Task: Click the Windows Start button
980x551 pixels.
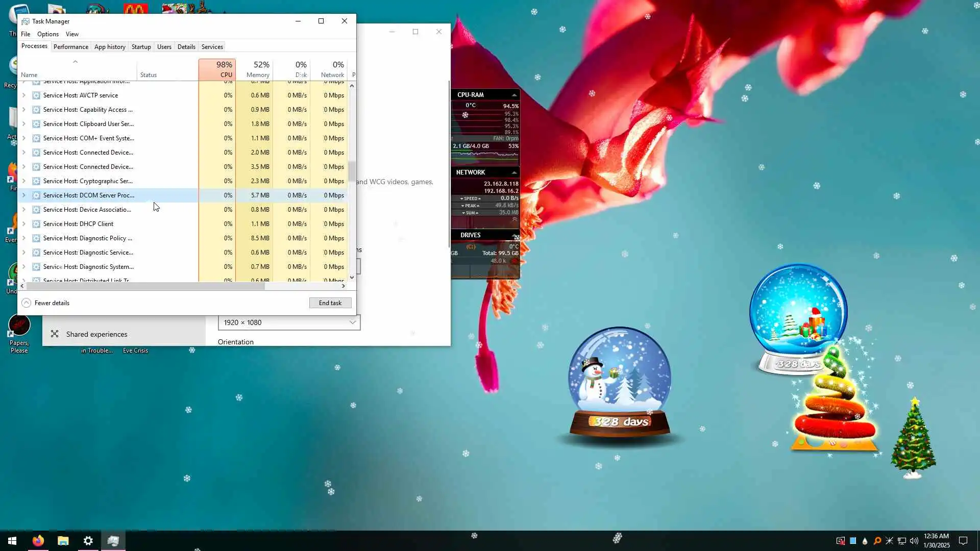Action: point(12,541)
